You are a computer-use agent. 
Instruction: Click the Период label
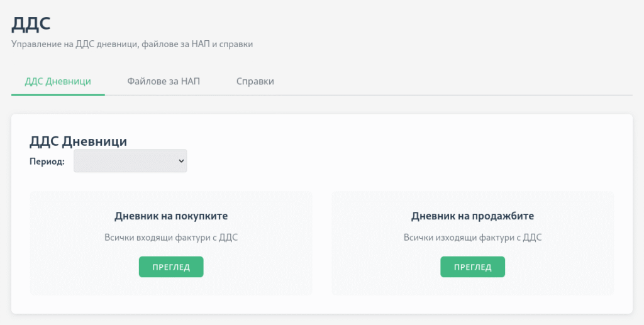[x=47, y=162]
